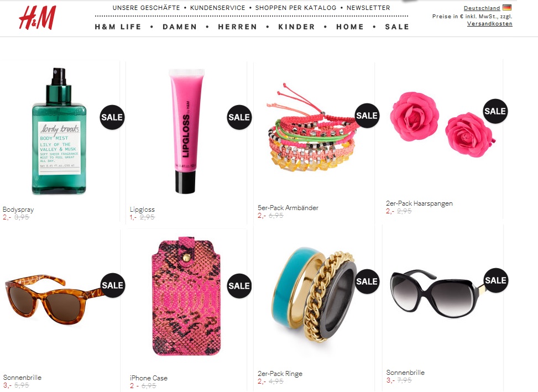
Task: Go to the KINDER section
Action: 296,27
